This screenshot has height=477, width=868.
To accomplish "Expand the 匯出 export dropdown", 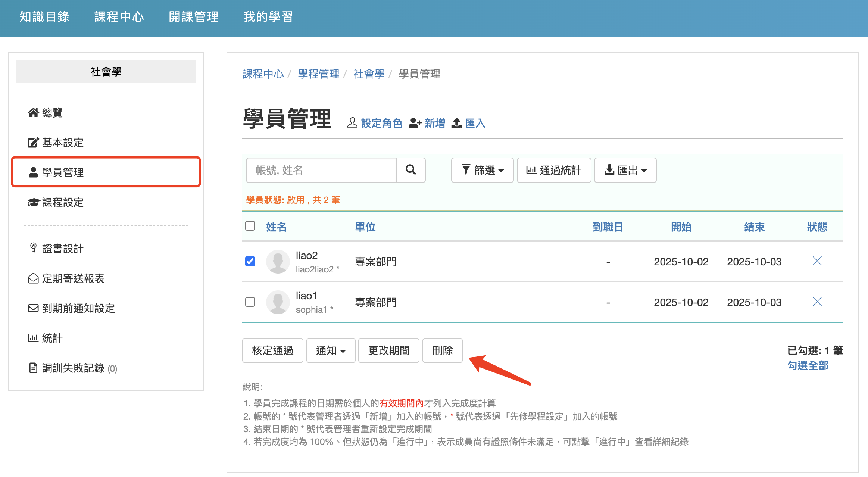I will click(625, 170).
